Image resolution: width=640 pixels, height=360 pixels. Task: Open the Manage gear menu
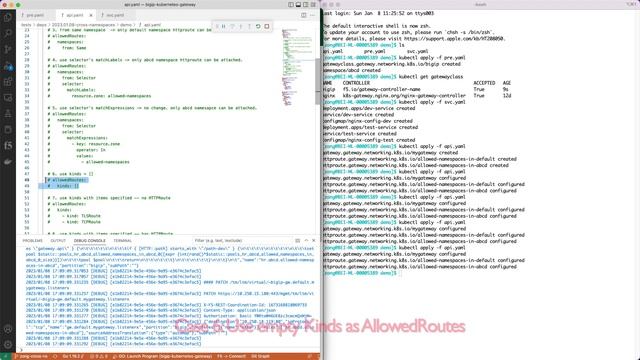8,344
